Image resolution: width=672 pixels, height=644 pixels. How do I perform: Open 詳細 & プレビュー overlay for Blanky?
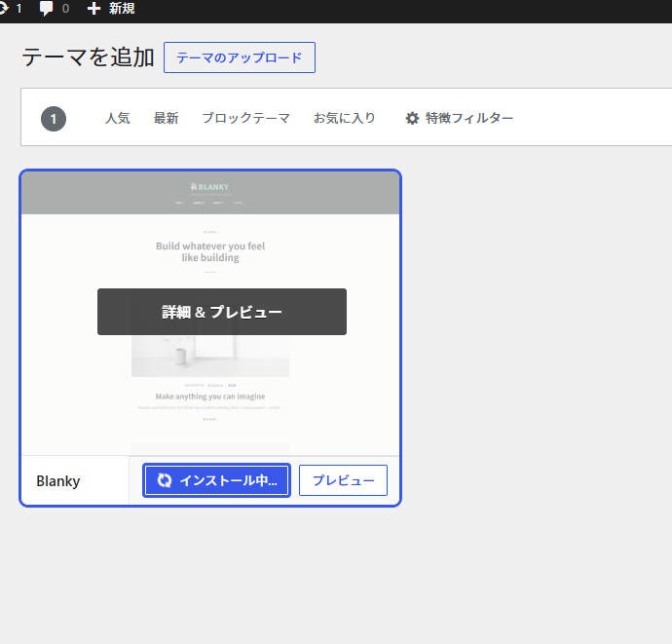pos(221,312)
